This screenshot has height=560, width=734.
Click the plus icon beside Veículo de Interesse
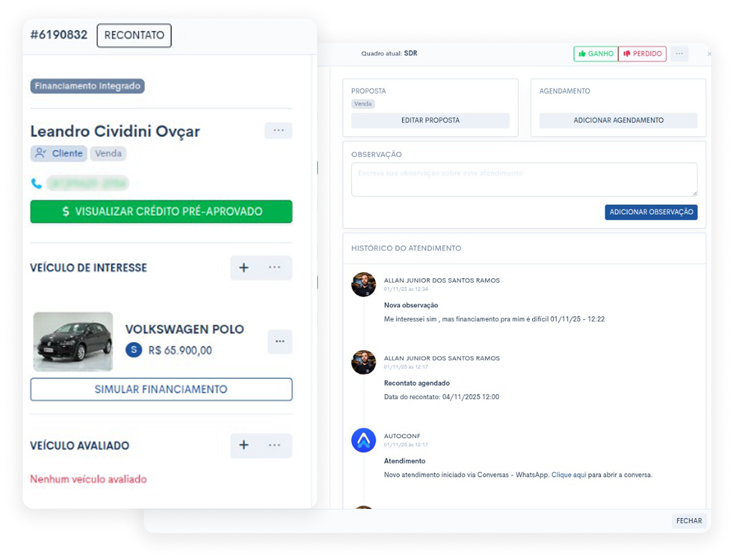[244, 268]
